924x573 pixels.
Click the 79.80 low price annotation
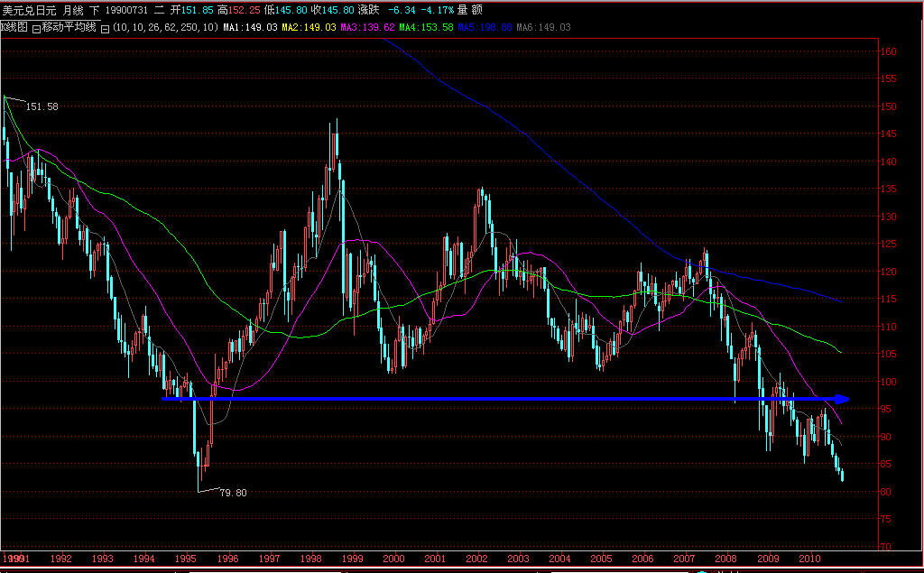pos(233,493)
